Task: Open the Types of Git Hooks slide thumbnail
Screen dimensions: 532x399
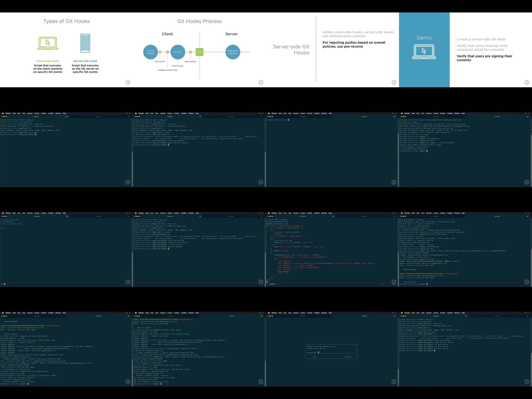Action: click(66, 50)
